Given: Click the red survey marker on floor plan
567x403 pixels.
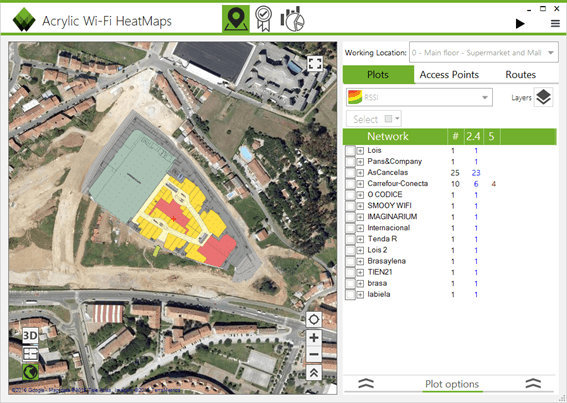Looking at the screenshot, I should click(174, 219).
